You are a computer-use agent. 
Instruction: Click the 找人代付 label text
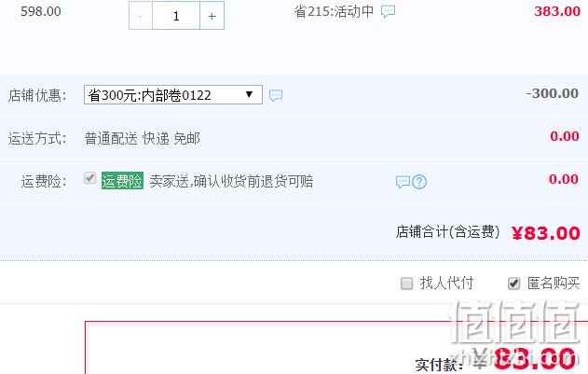tap(446, 284)
